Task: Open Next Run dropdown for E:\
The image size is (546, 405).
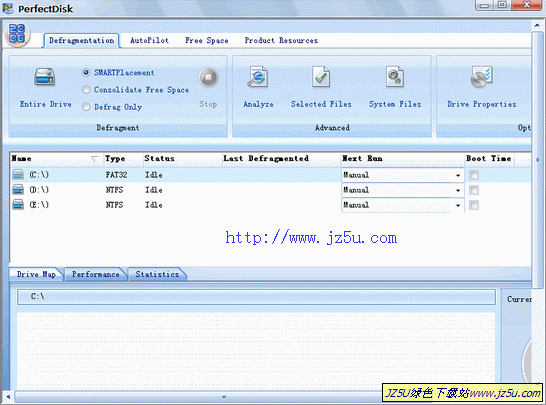Action: 458,205
